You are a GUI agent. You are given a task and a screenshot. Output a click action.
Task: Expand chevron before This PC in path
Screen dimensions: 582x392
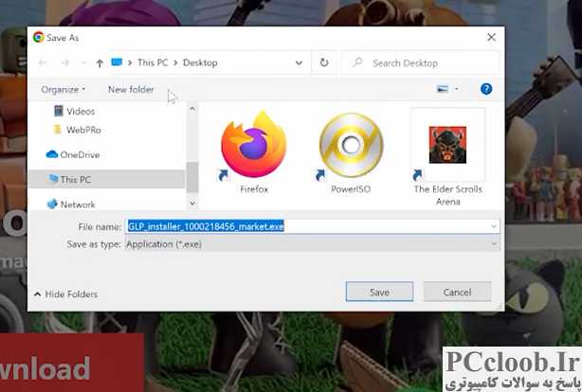(x=130, y=63)
